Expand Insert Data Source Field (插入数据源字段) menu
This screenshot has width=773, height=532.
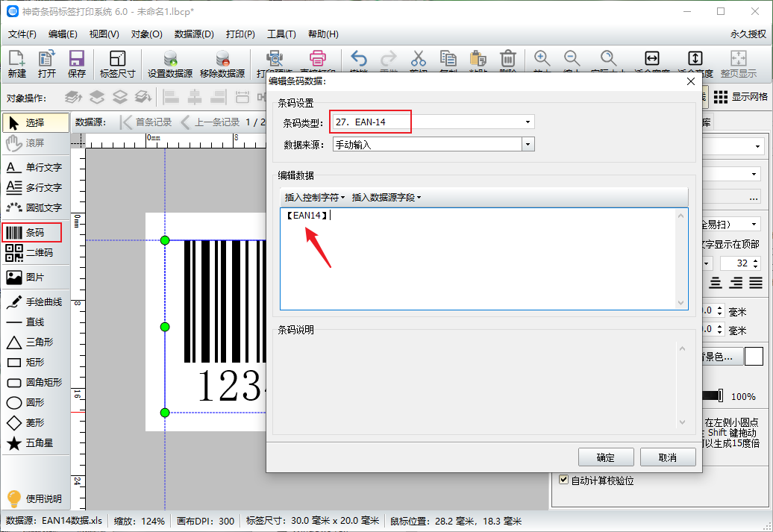tap(386, 198)
